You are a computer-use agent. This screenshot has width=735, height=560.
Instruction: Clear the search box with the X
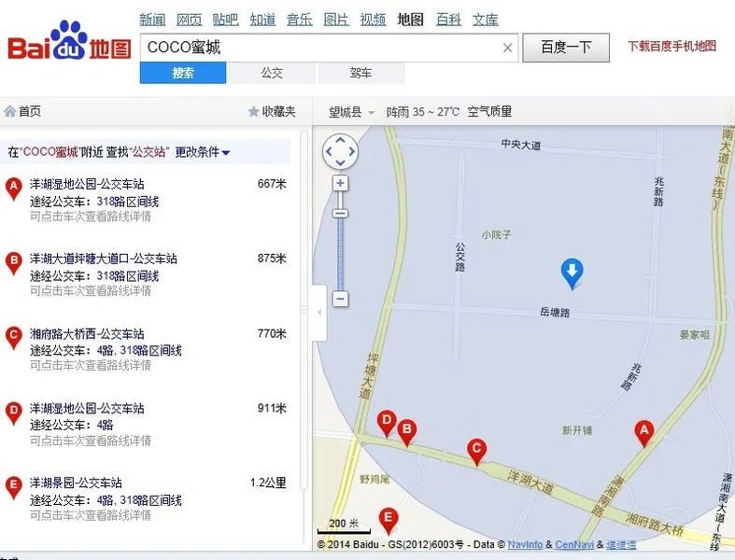coord(507,48)
